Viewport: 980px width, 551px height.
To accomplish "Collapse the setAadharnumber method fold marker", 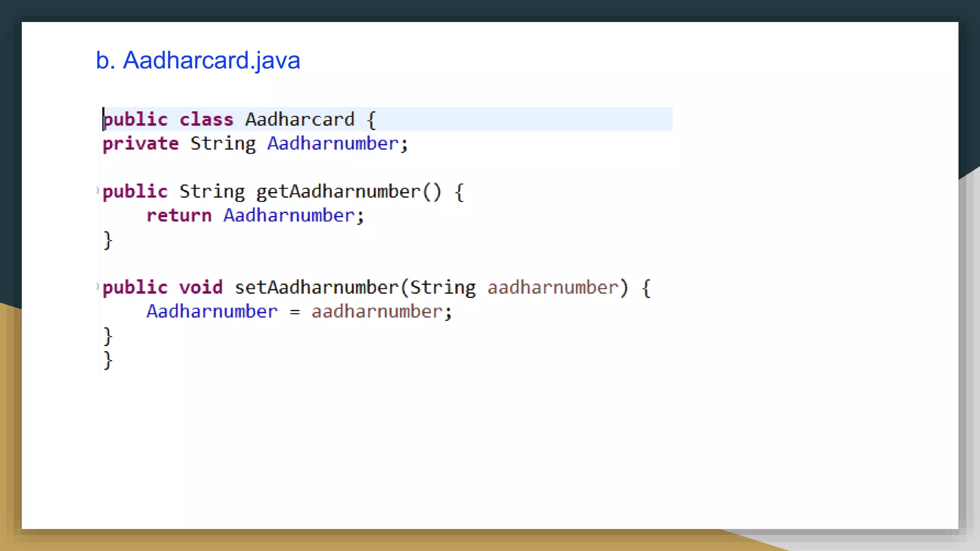I will pyautogui.click(x=98, y=287).
